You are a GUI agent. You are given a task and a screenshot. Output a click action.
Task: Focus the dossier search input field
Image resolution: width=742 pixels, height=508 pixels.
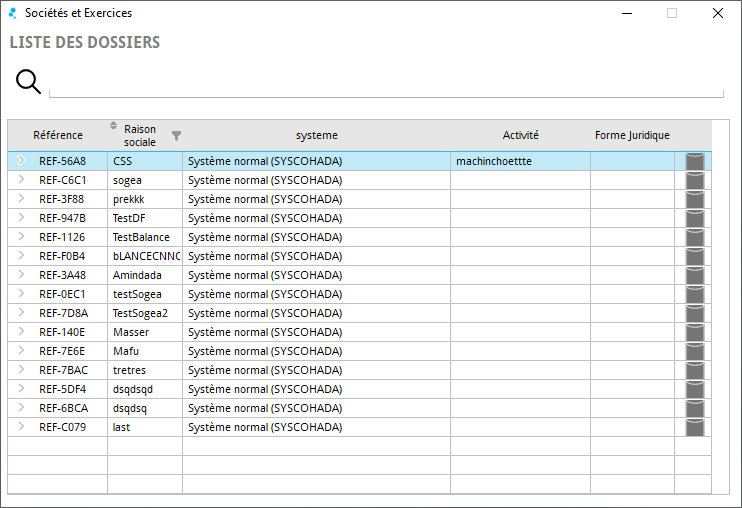tap(385, 84)
